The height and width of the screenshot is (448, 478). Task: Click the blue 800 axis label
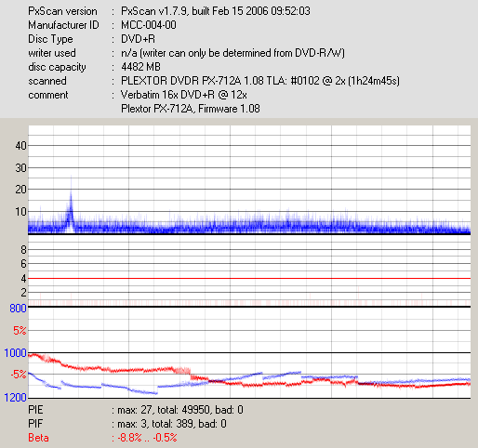pyautogui.click(x=18, y=309)
